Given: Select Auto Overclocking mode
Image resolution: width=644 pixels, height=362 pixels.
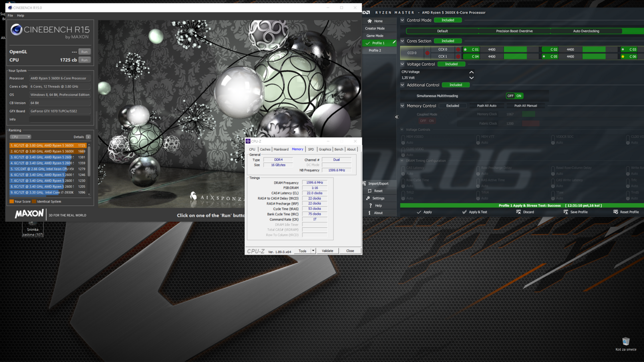Looking at the screenshot, I should tap(586, 31).
